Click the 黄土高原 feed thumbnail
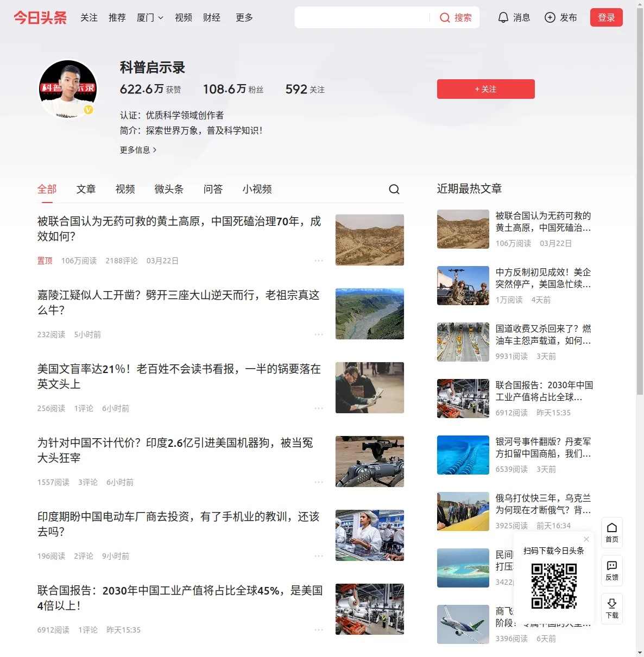This screenshot has width=644, height=657. click(370, 240)
